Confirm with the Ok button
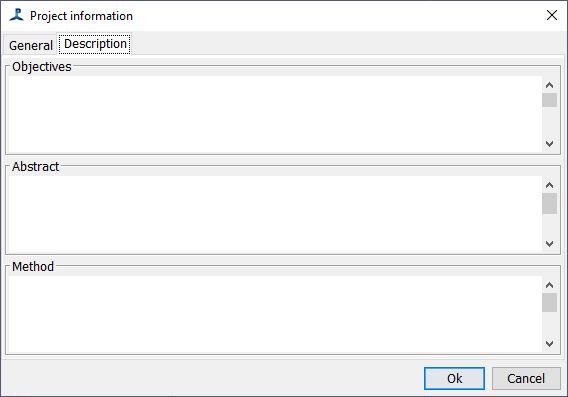This screenshot has width=568, height=397. 454,379
